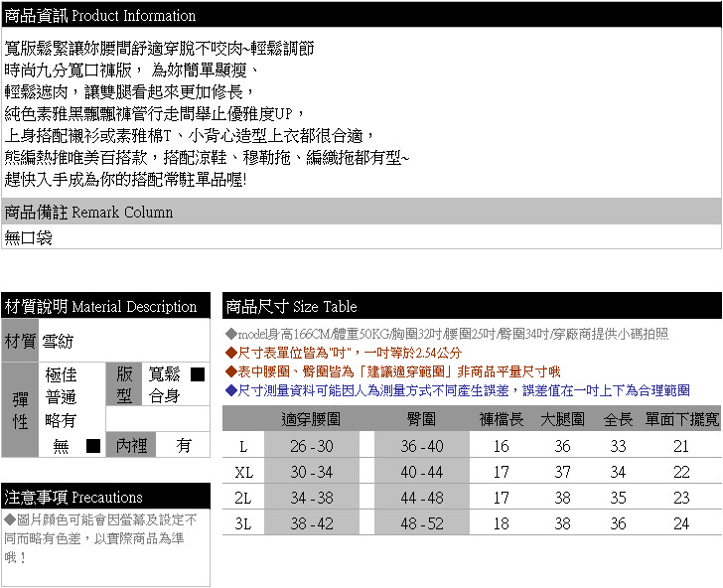Click the black square beside 無 elasticity
Viewport: 723px width, 588px height.
[x=93, y=446]
